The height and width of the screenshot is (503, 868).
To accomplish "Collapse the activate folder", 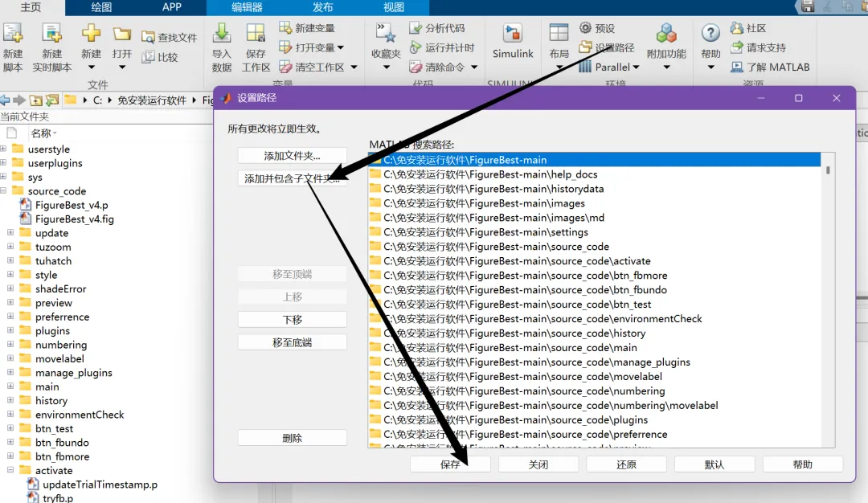I will tap(10, 470).
